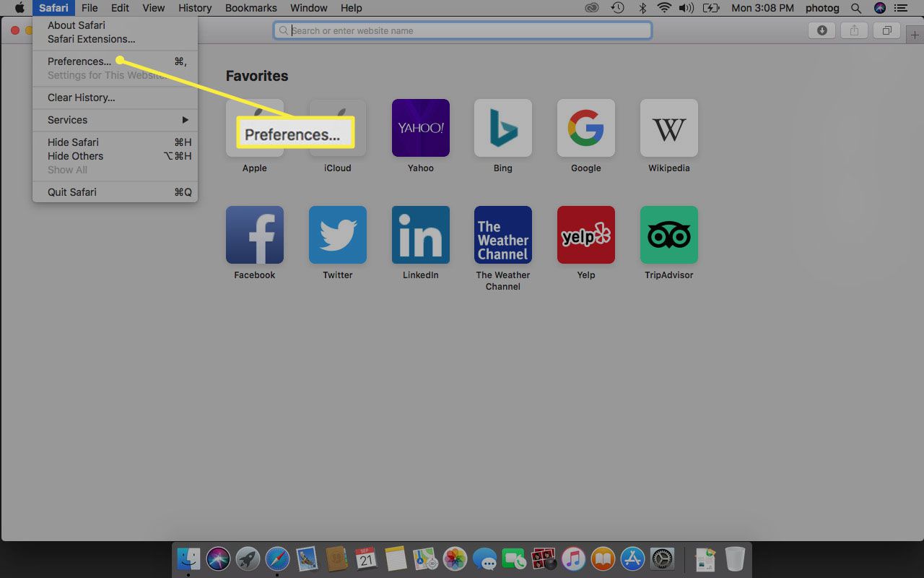
Task: Launch Siri from the Dock
Action: [x=218, y=558]
